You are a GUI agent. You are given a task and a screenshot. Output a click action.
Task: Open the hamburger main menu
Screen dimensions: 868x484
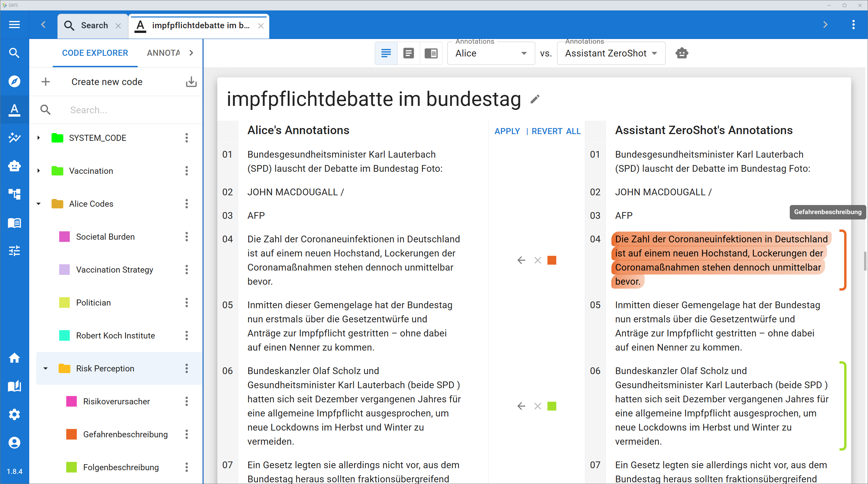pos(14,25)
